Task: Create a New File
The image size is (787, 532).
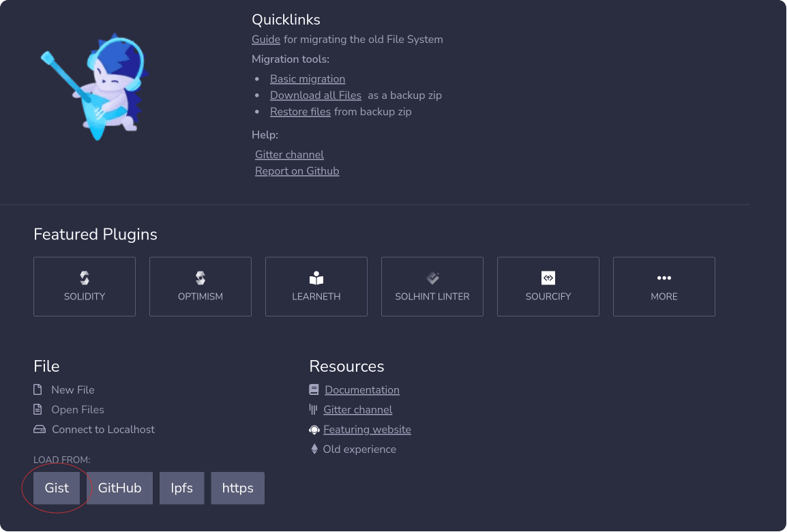Action: [x=73, y=390]
